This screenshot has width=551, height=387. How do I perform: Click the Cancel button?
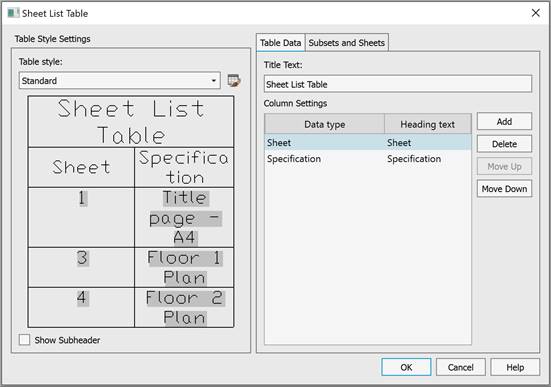tap(461, 367)
